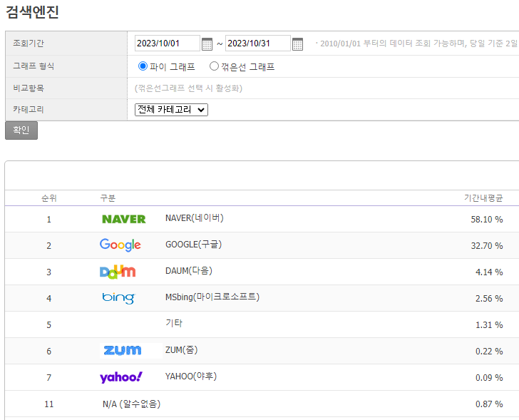Viewport: 519px width, 420px height.
Task: Click the 카테고리 label
Action: 29,110
